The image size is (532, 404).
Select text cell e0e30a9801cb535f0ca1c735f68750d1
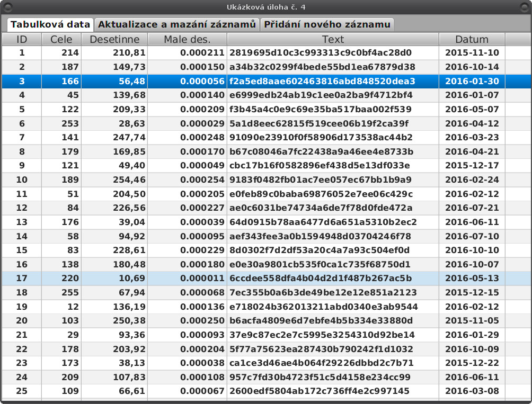click(333, 264)
